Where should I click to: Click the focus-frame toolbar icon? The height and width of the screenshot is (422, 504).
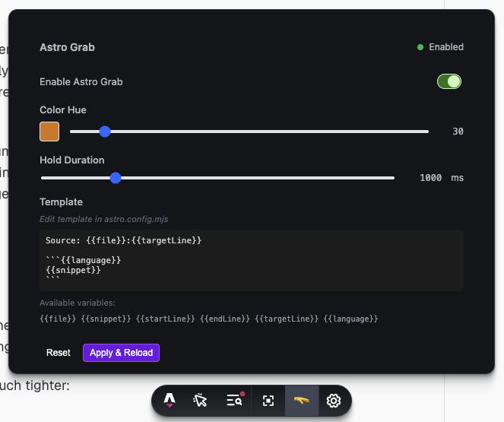coord(268,401)
